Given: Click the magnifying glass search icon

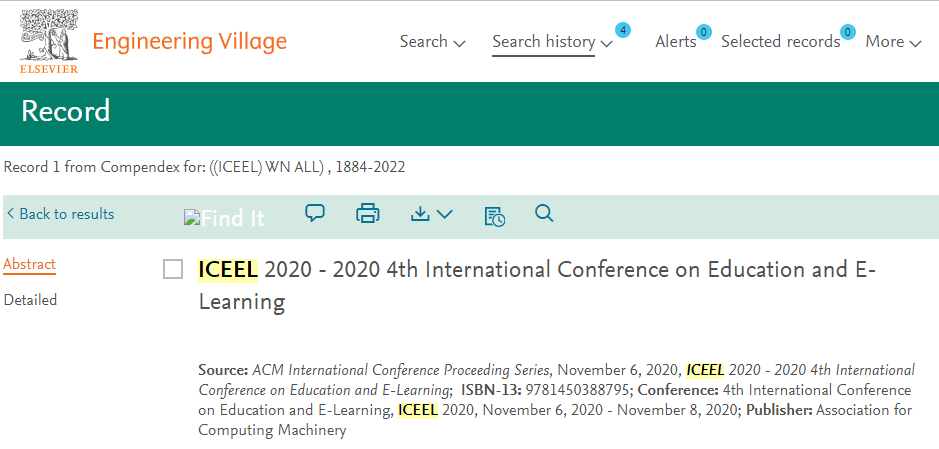Looking at the screenshot, I should (544, 213).
